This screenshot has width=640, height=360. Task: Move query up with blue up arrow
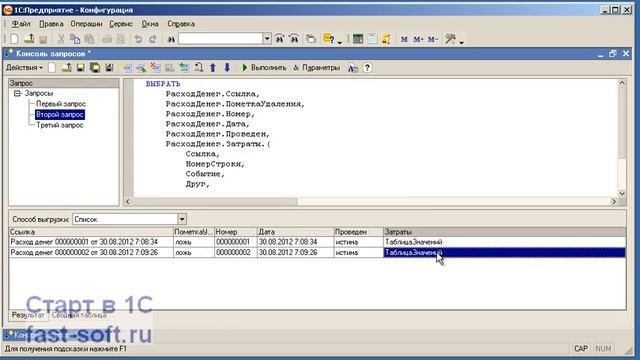point(213,68)
